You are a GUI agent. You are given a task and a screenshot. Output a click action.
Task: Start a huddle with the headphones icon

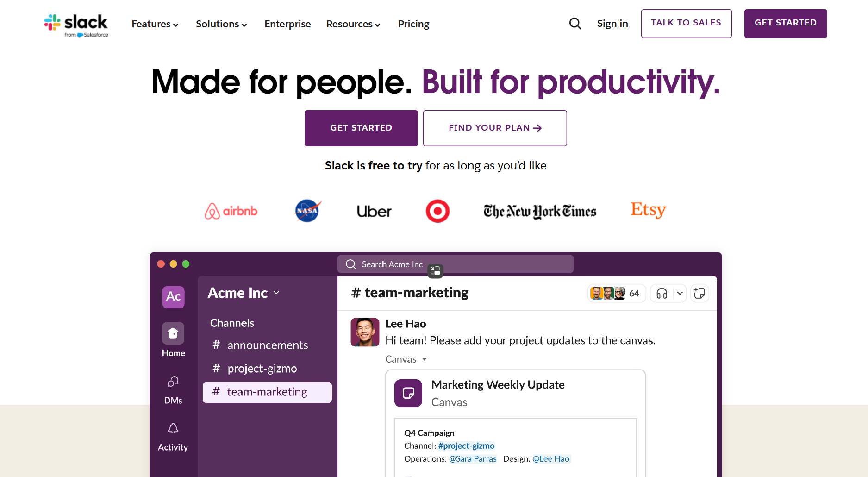pyautogui.click(x=661, y=293)
